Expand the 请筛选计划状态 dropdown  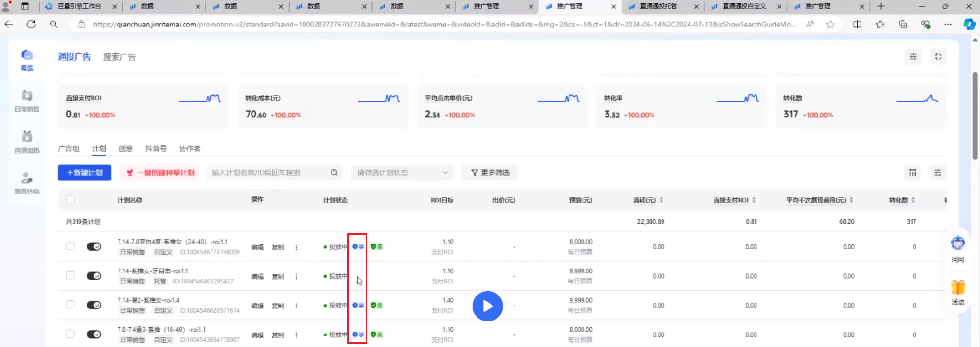[402, 173]
